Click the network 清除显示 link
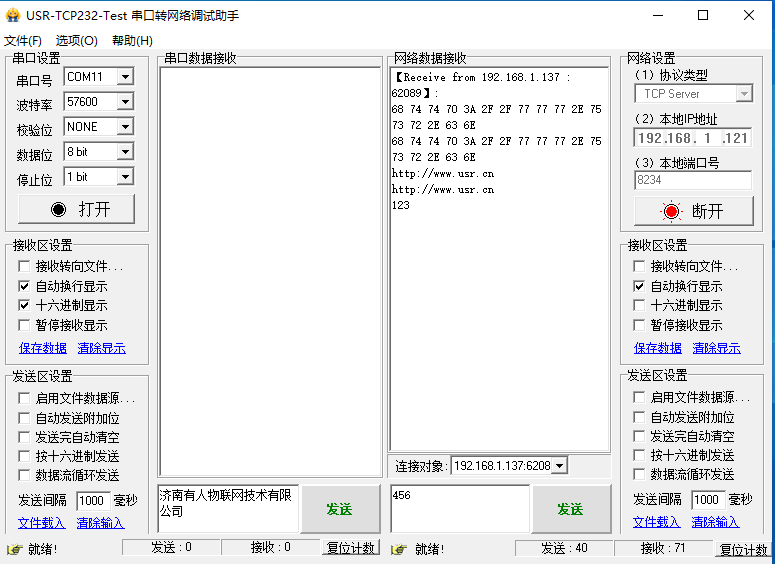The width and height of the screenshot is (775, 564). pyautogui.click(x=716, y=348)
